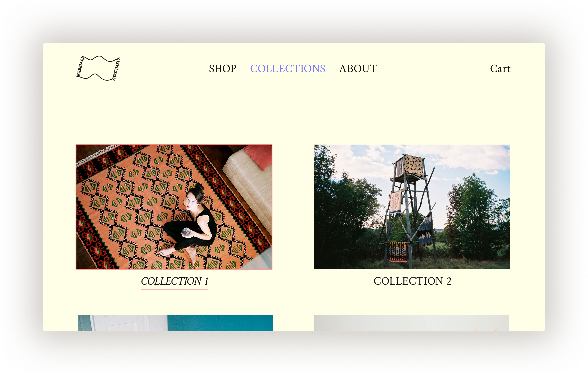
Task: Click the red underline beneath Collection 1
Action: click(174, 289)
